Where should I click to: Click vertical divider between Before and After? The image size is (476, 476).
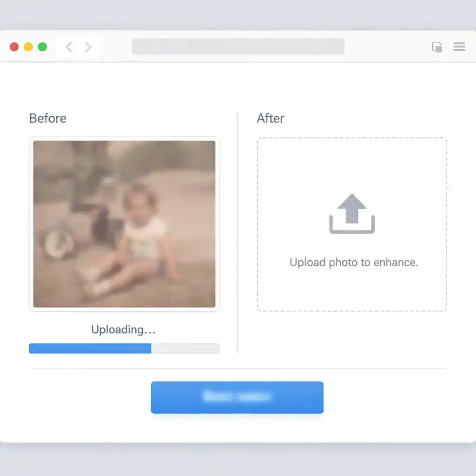[x=238, y=232]
